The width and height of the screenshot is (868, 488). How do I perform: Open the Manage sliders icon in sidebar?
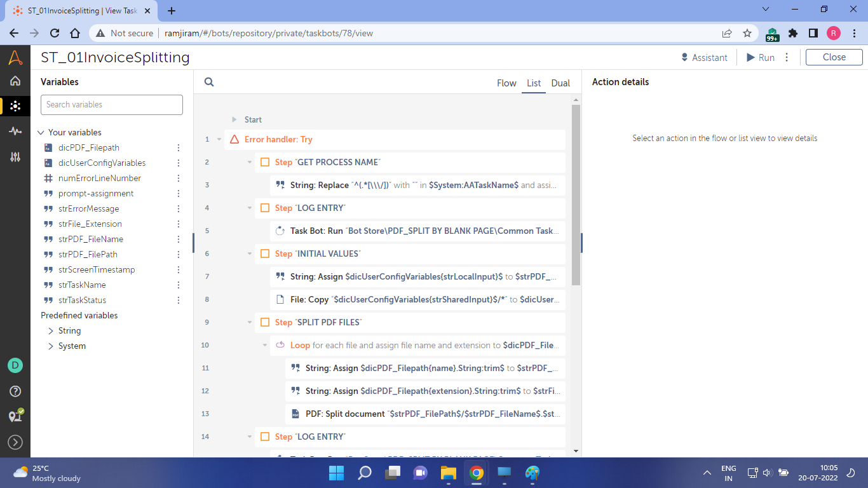tap(15, 157)
